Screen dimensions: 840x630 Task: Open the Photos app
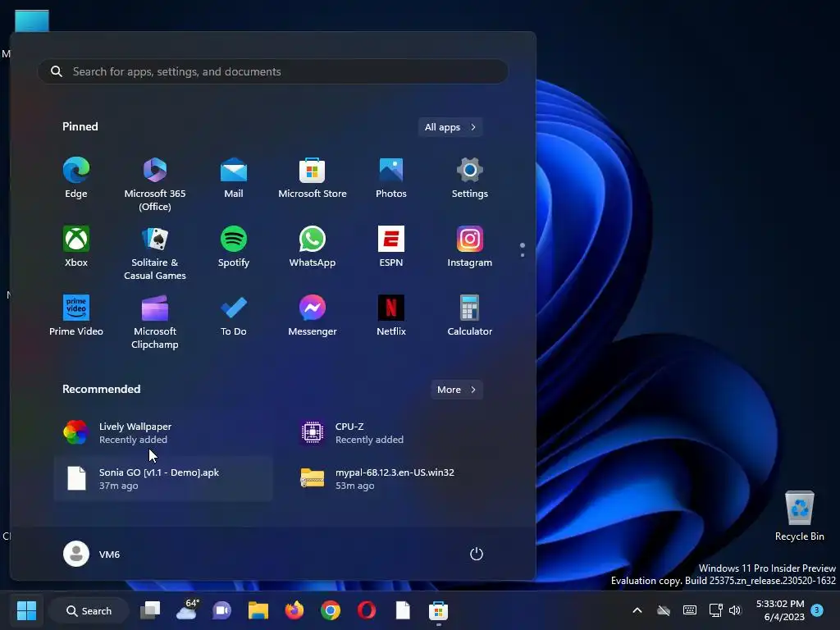click(391, 178)
